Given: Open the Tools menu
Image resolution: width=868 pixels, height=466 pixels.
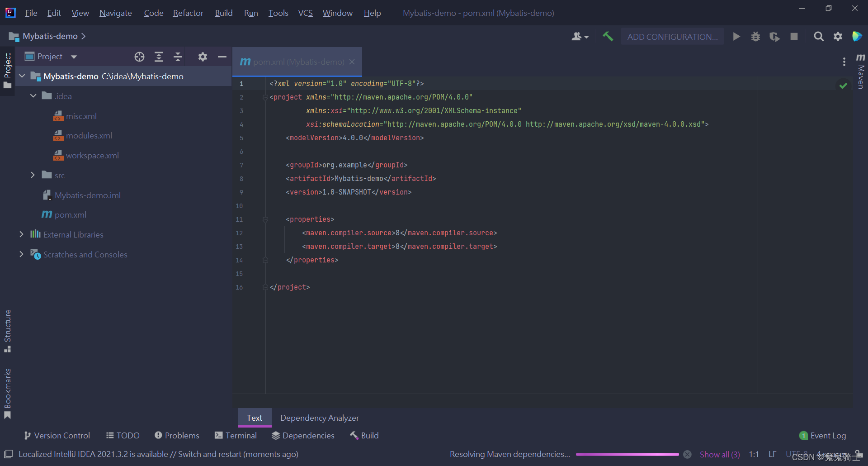Looking at the screenshot, I should click(x=278, y=13).
